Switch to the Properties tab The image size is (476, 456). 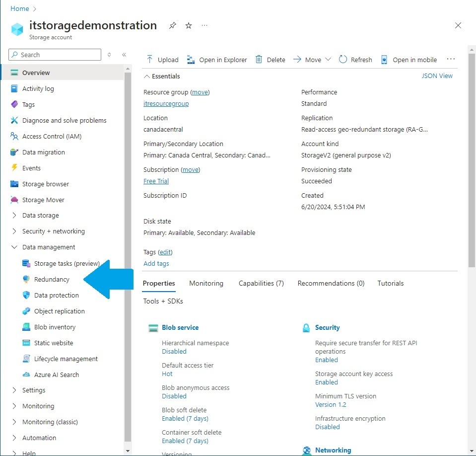coord(159,284)
